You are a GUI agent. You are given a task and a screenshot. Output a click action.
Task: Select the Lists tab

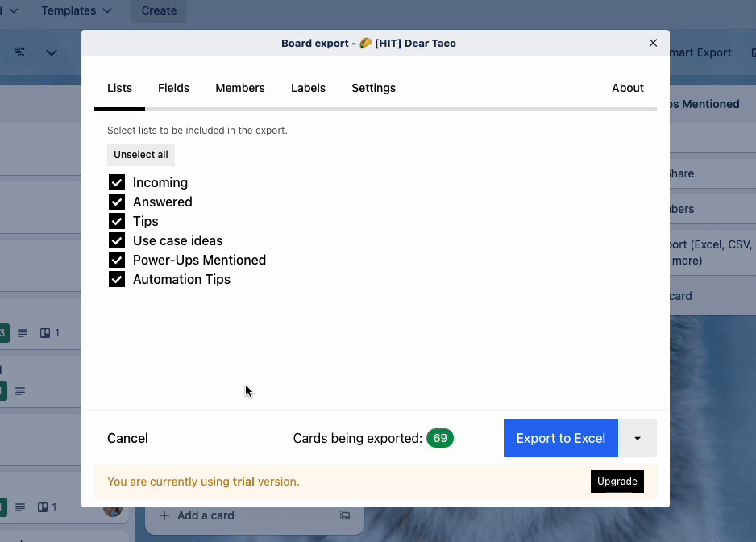pyautogui.click(x=119, y=88)
